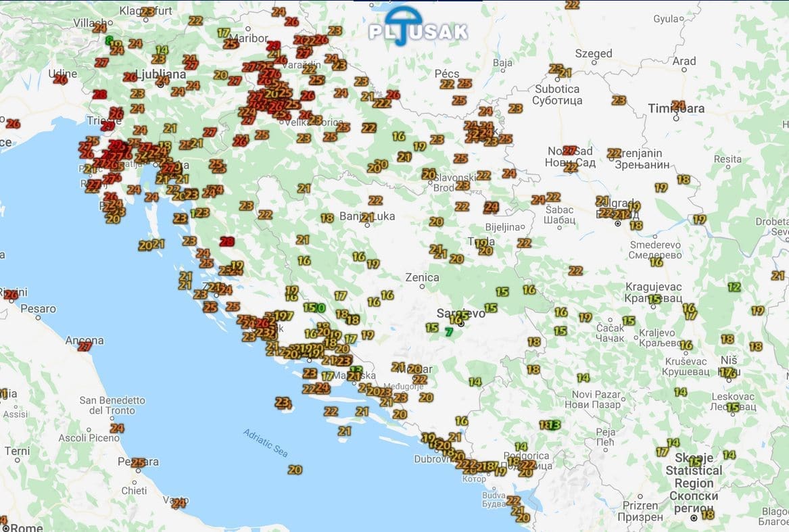789x532 pixels.
Task: Select the 19 marker below Zrenjanin
Action: [661, 187]
